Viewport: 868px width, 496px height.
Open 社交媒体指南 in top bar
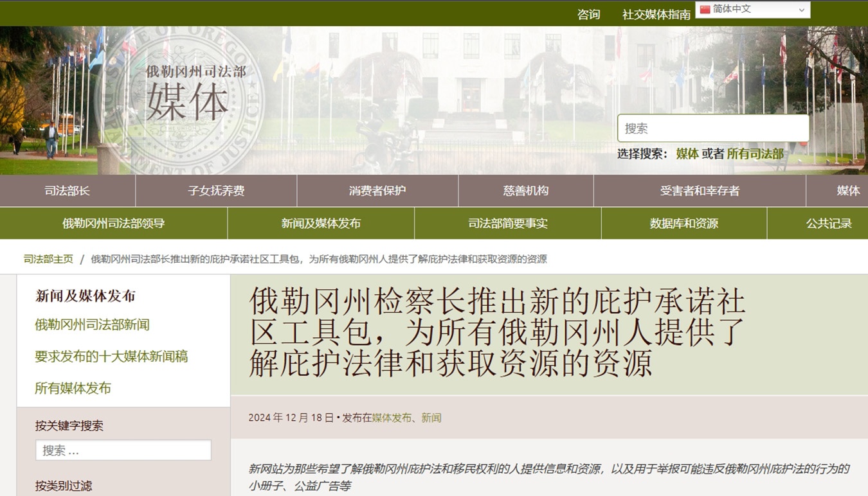(x=656, y=14)
